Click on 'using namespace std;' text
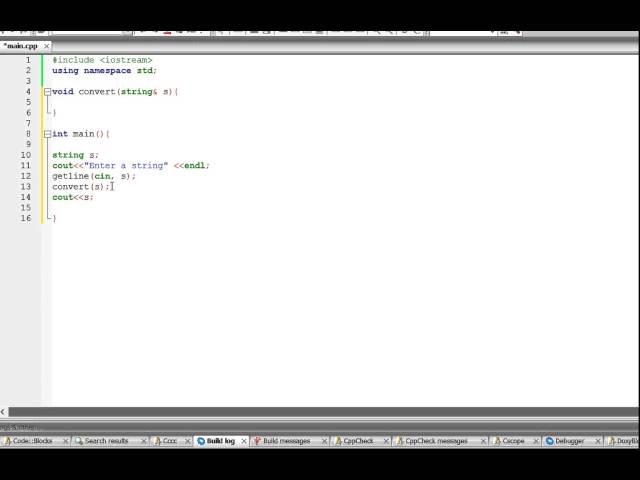Viewport: 640px width, 480px height. click(104, 71)
